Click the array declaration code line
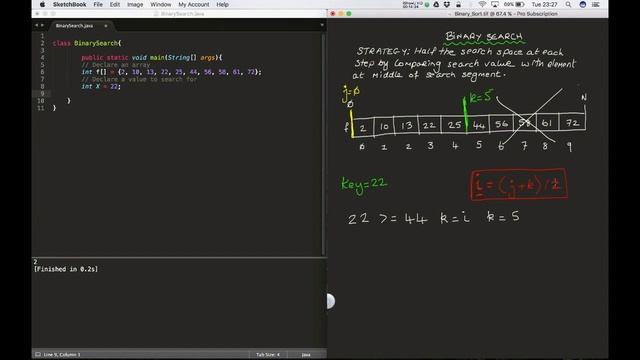The height and width of the screenshot is (360, 640). 171,72
